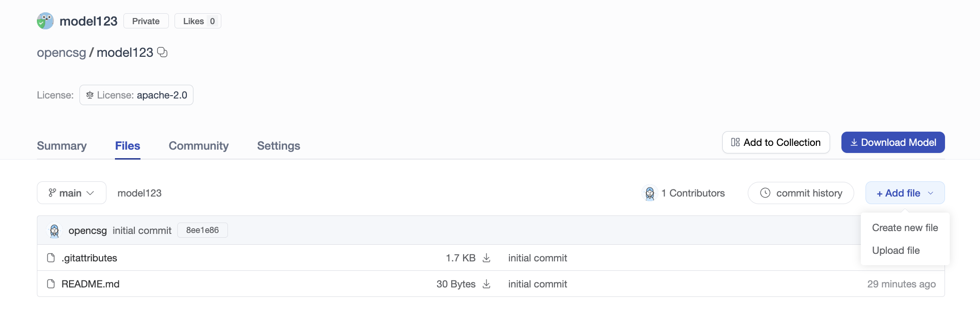Image resolution: width=980 pixels, height=322 pixels.
Task: Copy the opencsg/model123 repository name
Action: [x=162, y=52]
